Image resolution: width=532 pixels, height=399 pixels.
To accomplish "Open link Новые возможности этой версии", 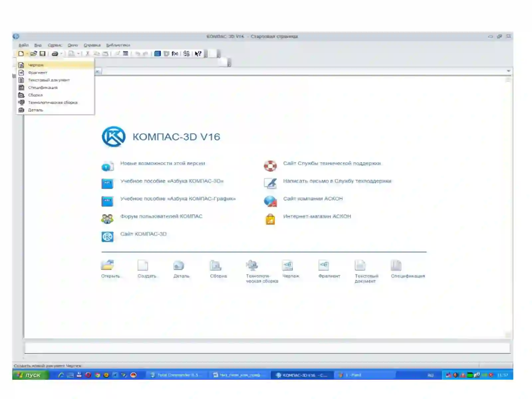I will point(163,163).
